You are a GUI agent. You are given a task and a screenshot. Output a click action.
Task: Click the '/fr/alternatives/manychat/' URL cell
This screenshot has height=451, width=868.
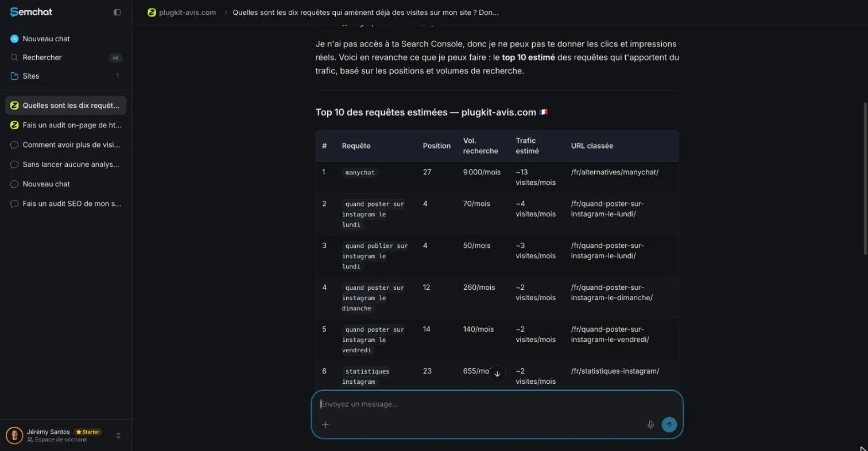tap(614, 172)
